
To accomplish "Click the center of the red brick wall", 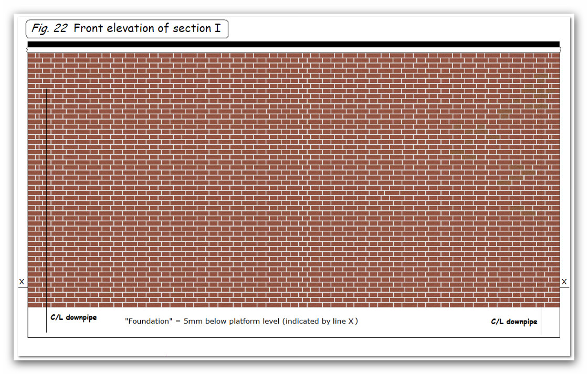I will tap(293, 179).
